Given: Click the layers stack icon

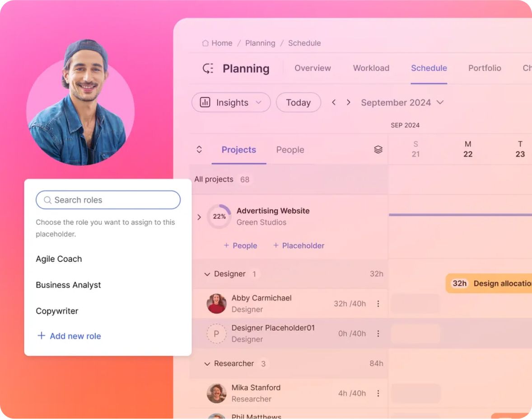Looking at the screenshot, I should pos(378,150).
